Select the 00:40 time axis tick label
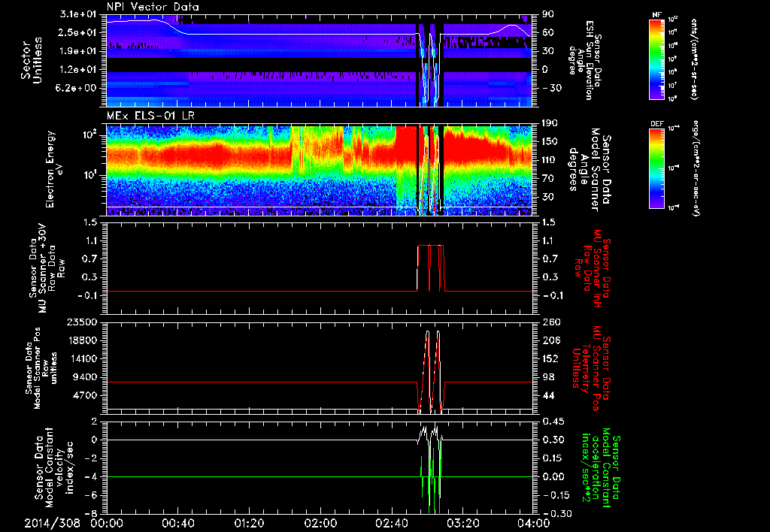The width and height of the screenshot is (770, 532). pos(177,522)
